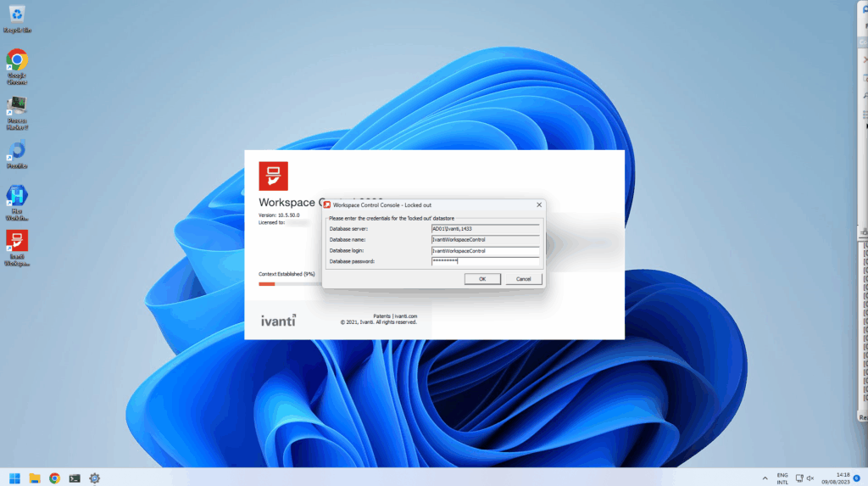Open the Windows Start menu
Screen dimensions: 868x486
click(x=14, y=478)
